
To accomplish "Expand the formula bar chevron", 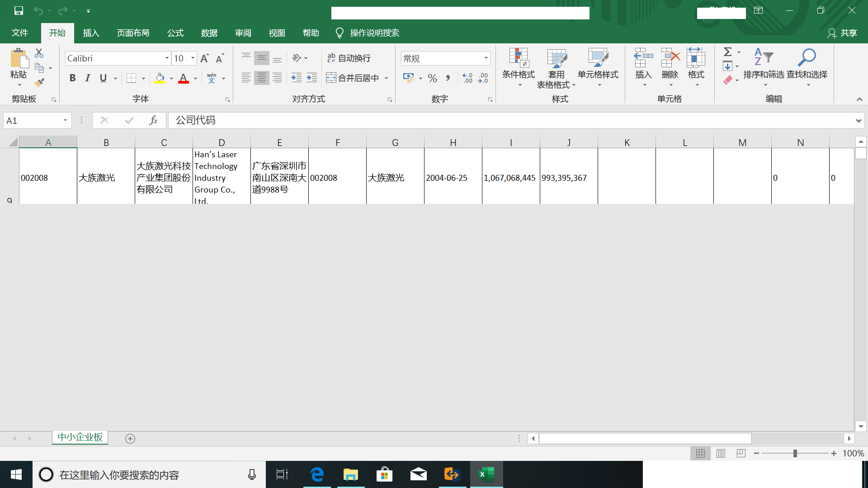I will tap(859, 121).
